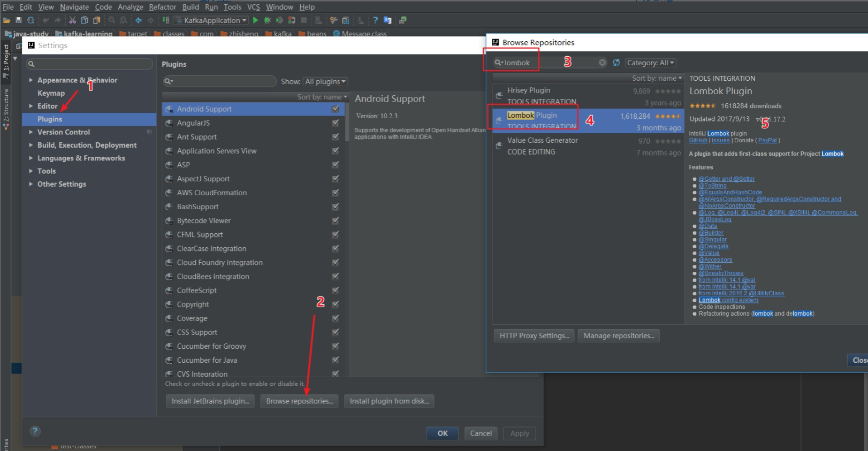Toggle the Ant Support plugin checkbox
The height and width of the screenshot is (451, 868).
click(336, 137)
